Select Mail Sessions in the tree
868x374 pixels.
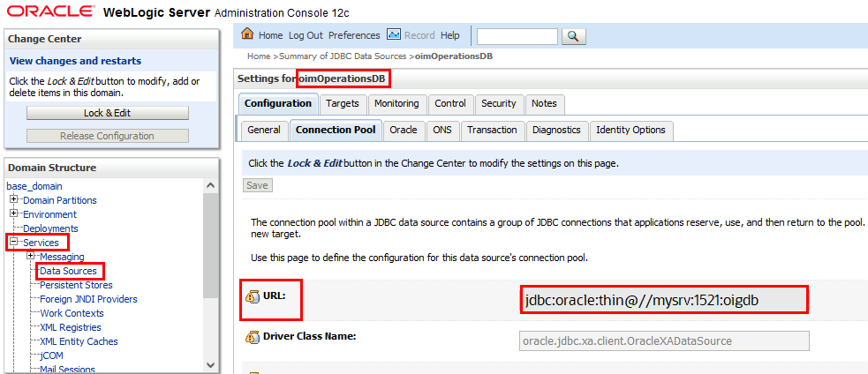point(67,369)
